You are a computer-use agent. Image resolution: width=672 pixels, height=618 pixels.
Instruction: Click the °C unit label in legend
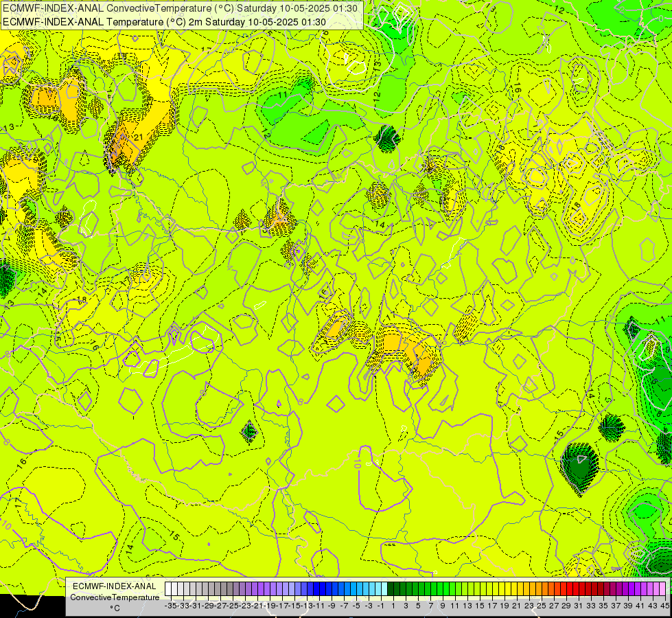(x=115, y=608)
